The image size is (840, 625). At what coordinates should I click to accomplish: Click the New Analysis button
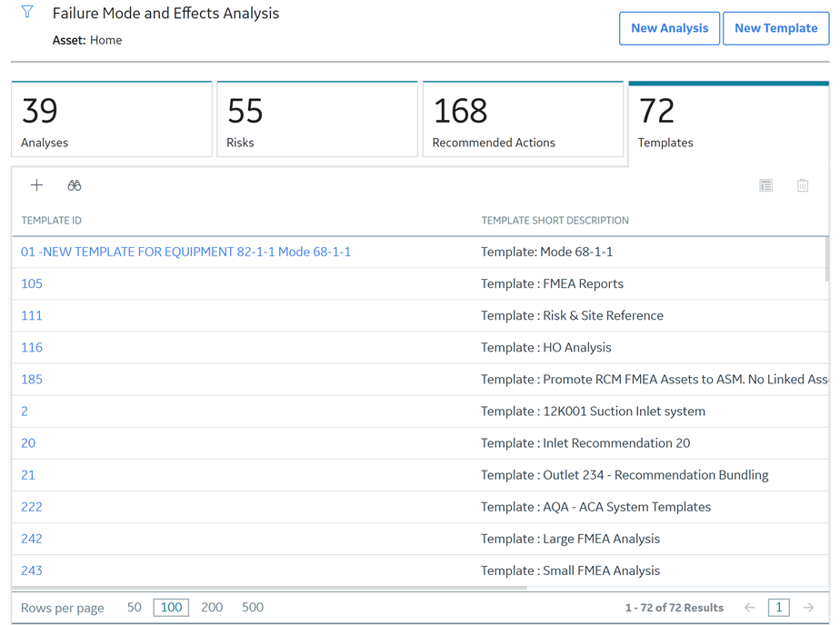[x=669, y=28]
